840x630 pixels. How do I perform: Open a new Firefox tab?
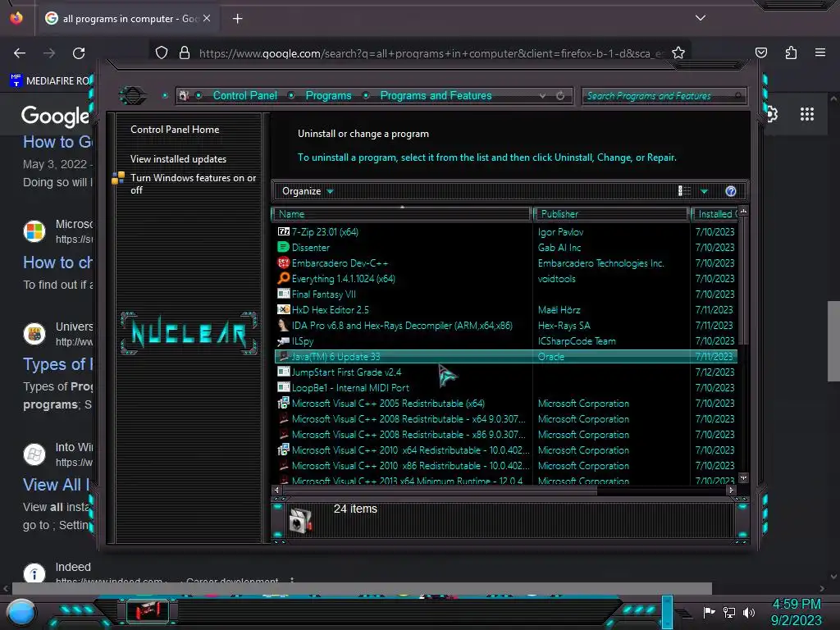point(237,18)
